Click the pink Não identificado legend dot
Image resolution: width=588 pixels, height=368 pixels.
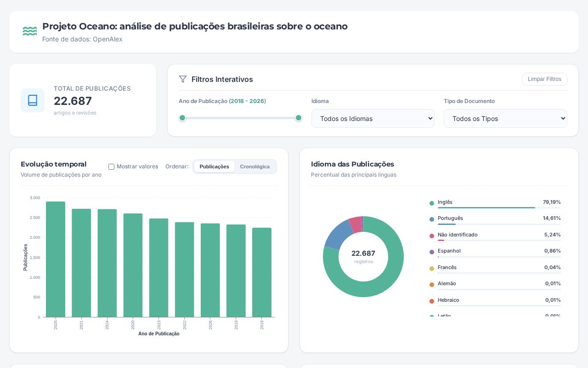(432, 236)
